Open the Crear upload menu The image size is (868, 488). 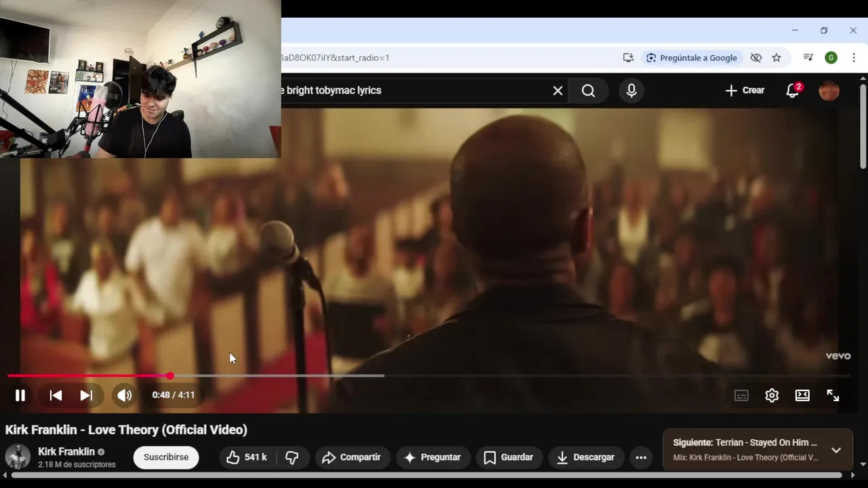click(x=744, y=91)
